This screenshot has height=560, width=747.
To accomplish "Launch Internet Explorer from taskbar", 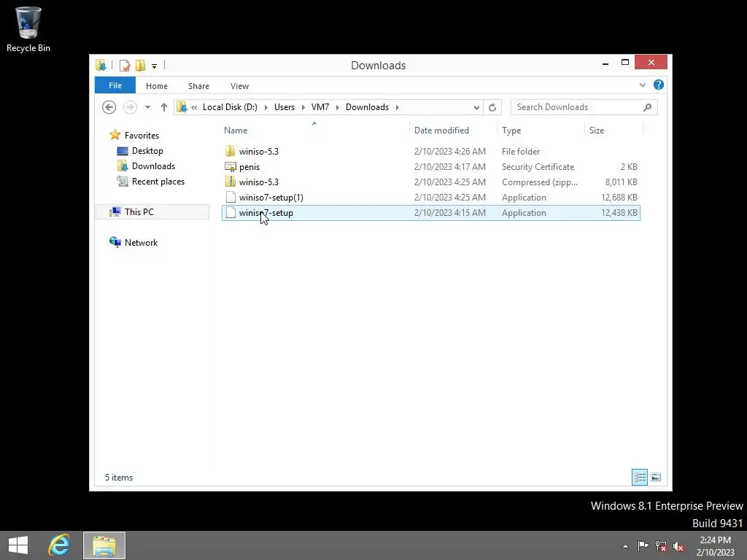I will tap(59, 545).
